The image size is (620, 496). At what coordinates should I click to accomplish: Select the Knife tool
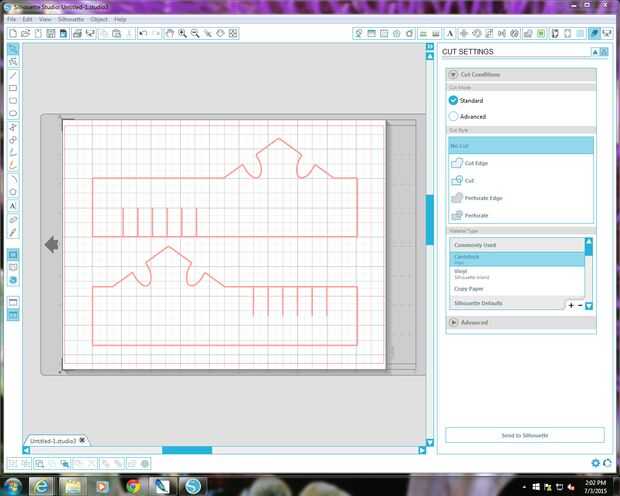(13, 233)
